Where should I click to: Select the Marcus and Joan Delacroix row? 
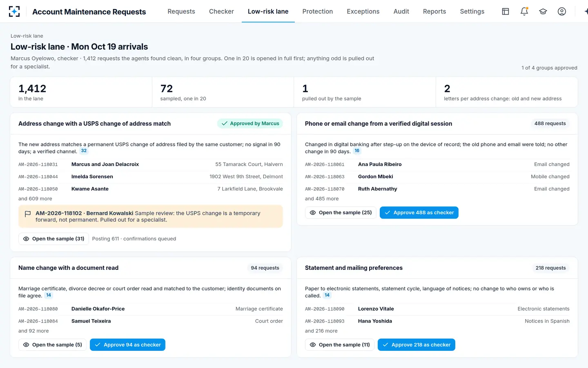click(x=151, y=164)
